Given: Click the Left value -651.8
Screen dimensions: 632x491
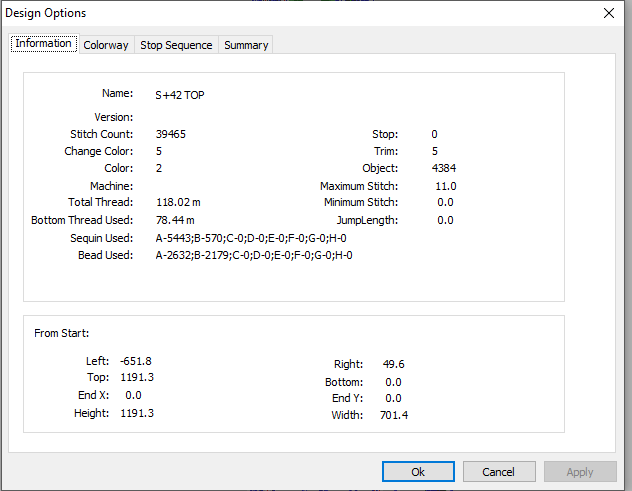Looking at the screenshot, I should pos(136,361).
